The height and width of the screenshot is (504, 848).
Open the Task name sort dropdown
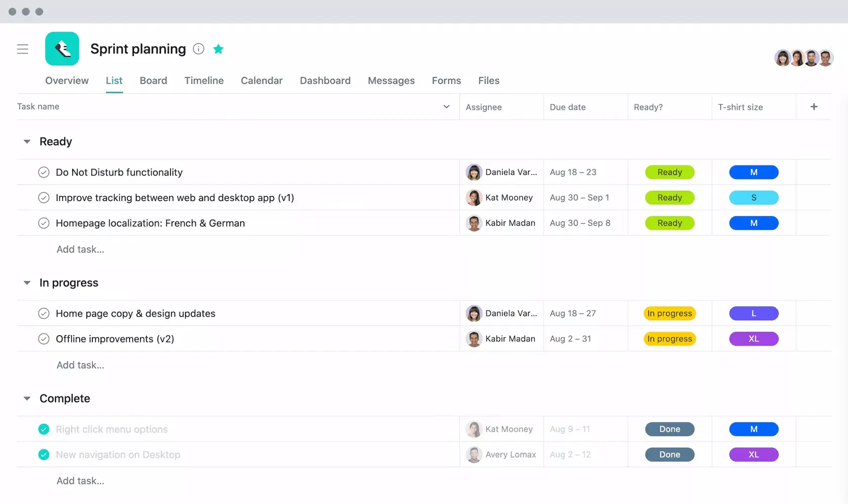coord(446,106)
